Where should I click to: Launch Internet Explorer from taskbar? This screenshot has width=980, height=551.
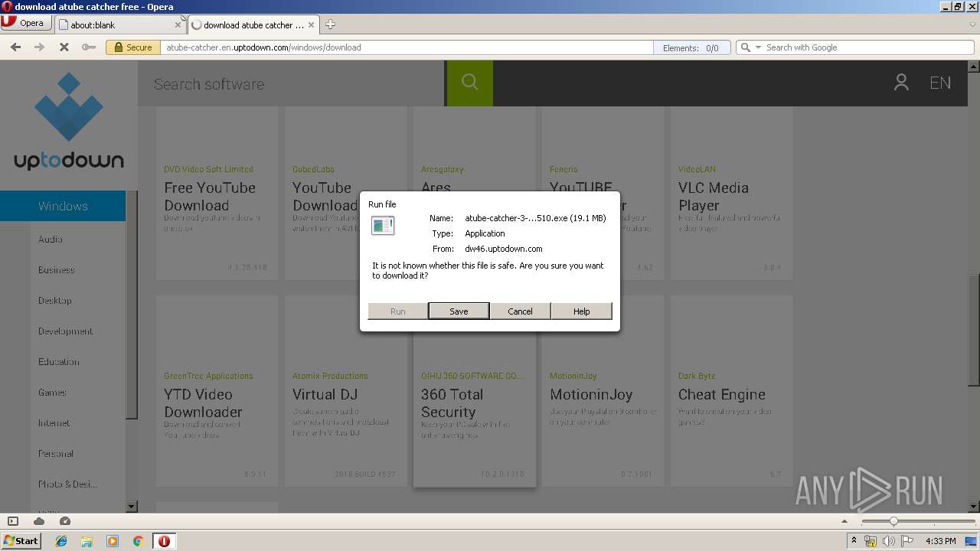pos(61,541)
